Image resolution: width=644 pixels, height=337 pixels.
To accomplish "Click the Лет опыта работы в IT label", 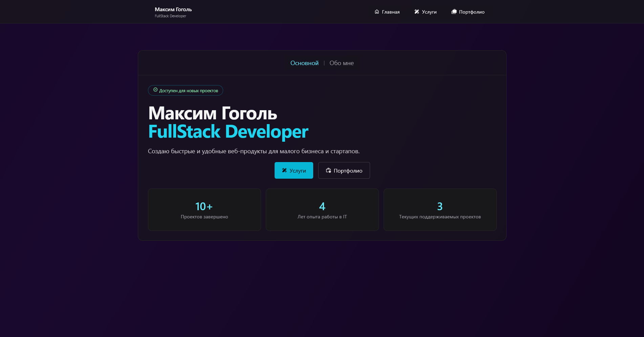I will click(x=322, y=217).
